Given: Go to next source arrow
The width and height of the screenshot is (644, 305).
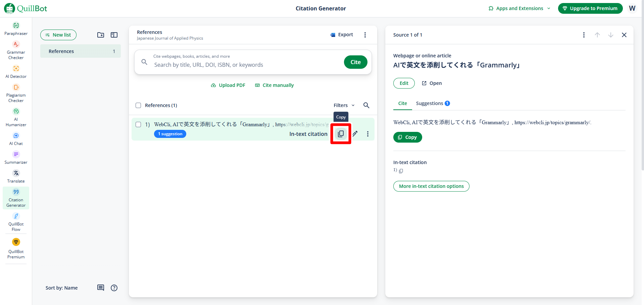Looking at the screenshot, I should (x=611, y=35).
